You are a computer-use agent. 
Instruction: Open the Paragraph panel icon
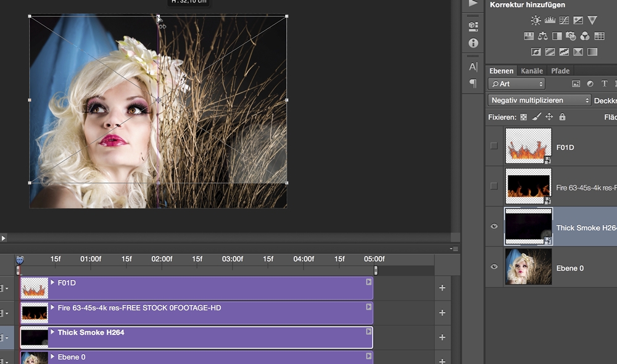point(473,83)
